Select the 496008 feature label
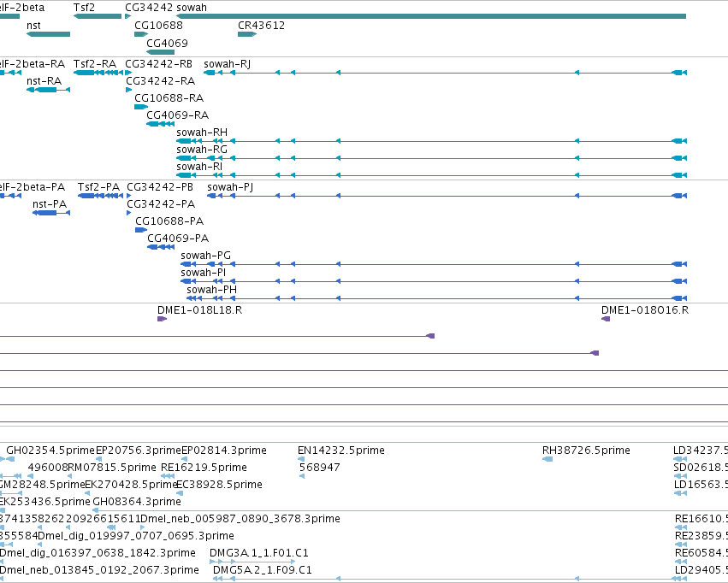This screenshot has width=728, height=583. point(47,467)
